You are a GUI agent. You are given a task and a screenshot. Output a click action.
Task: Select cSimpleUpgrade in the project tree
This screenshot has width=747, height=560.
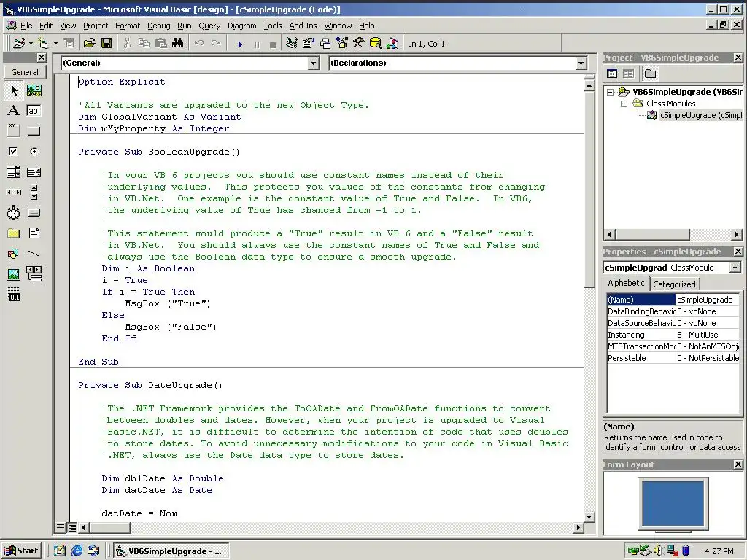700,115
